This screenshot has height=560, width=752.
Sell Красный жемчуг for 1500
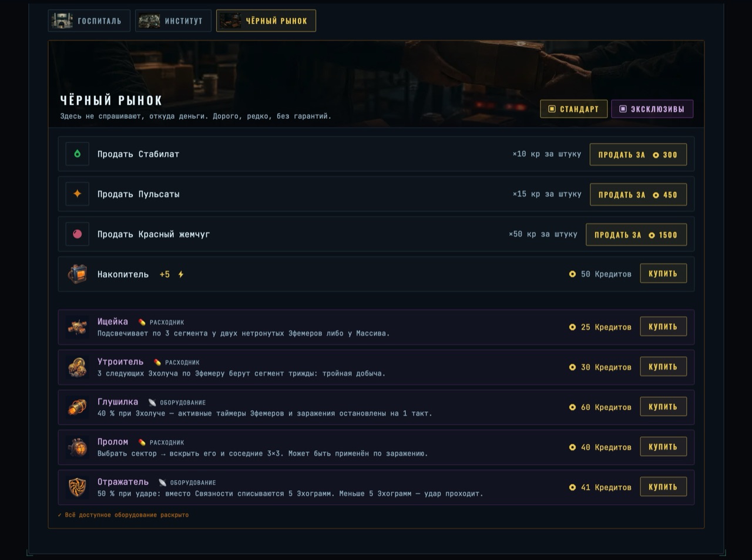pyautogui.click(x=636, y=234)
